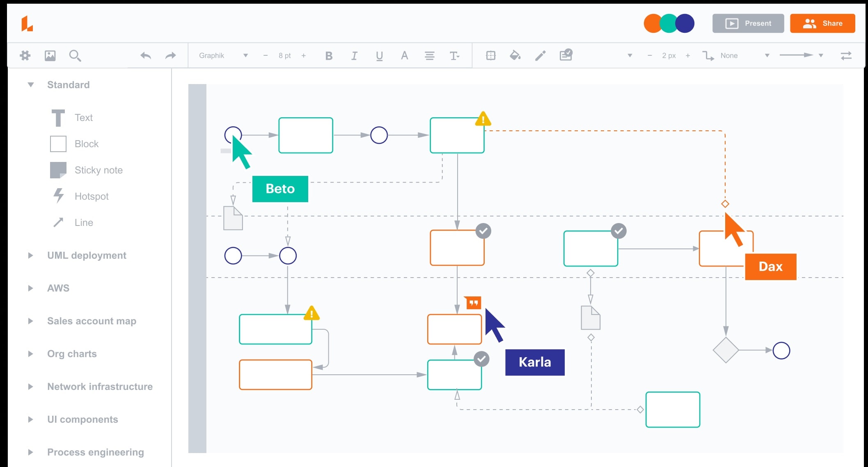Swap line arrow direction icon

point(846,55)
